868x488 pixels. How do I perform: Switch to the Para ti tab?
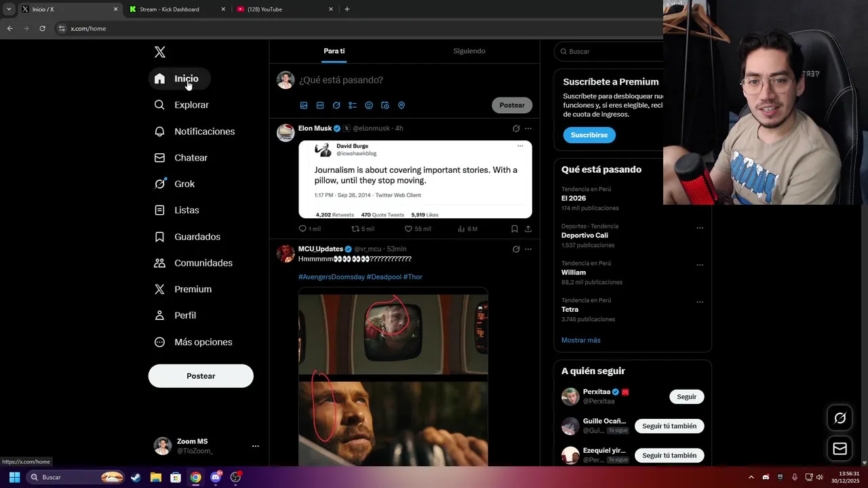[x=334, y=51]
